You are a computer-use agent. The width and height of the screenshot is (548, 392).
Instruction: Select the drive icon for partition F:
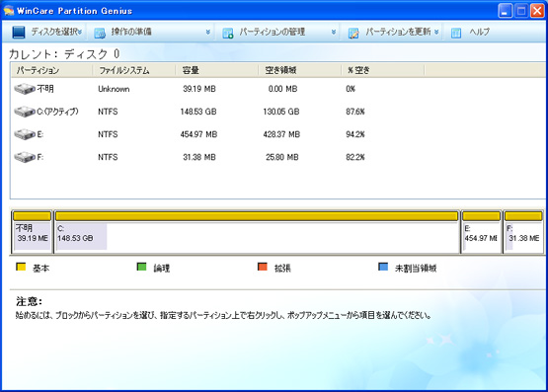click(x=25, y=157)
